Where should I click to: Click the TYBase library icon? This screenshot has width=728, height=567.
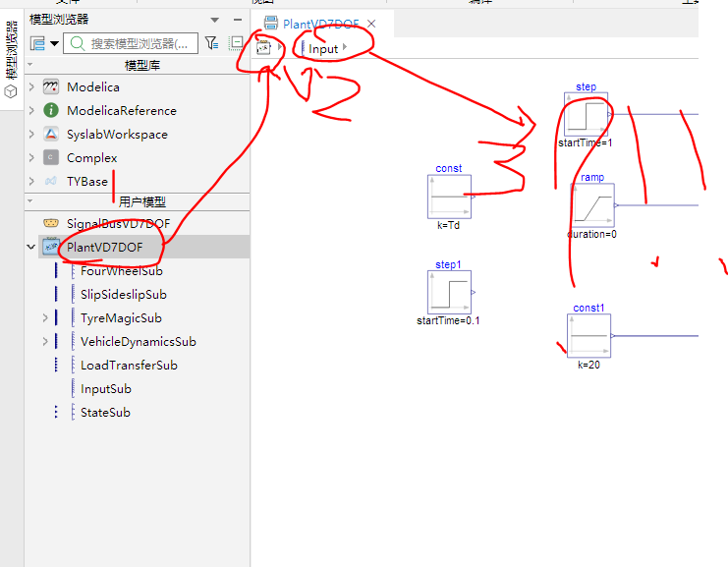pos(51,181)
